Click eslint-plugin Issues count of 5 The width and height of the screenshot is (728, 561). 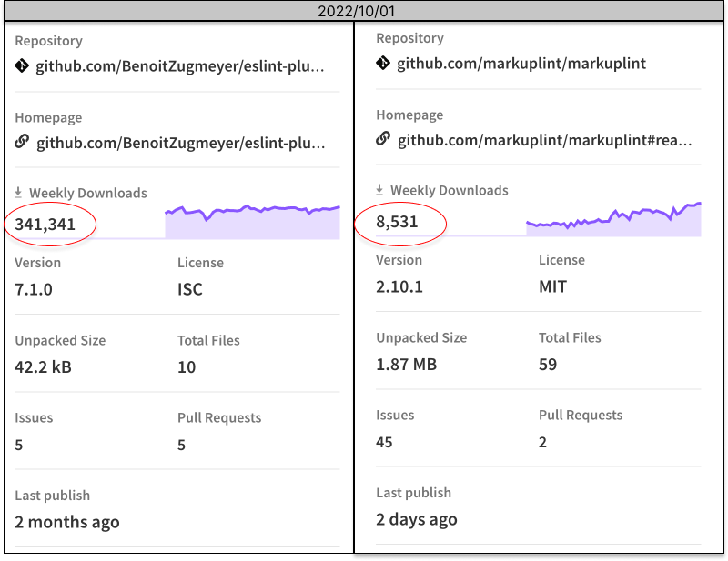[x=17, y=445]
